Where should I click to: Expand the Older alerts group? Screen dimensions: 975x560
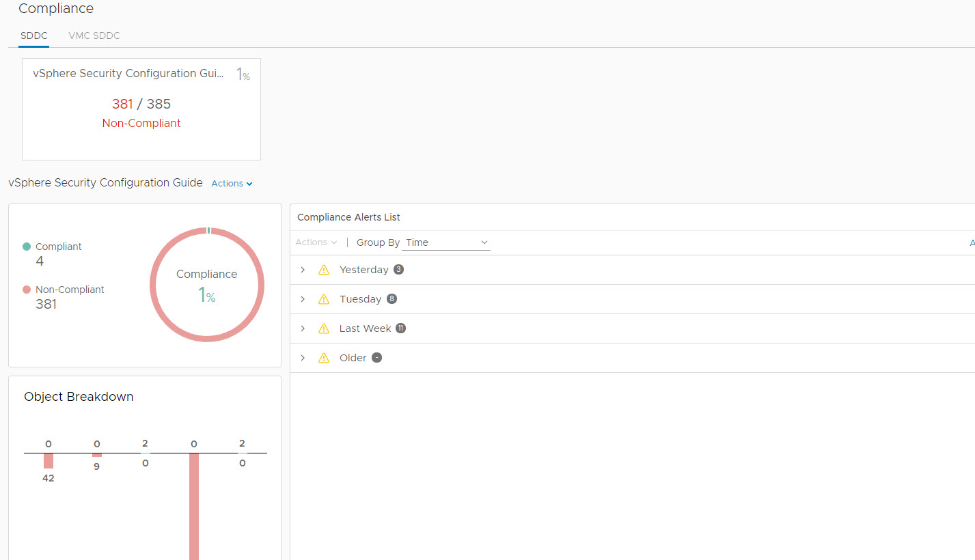[x=303, y=358]
